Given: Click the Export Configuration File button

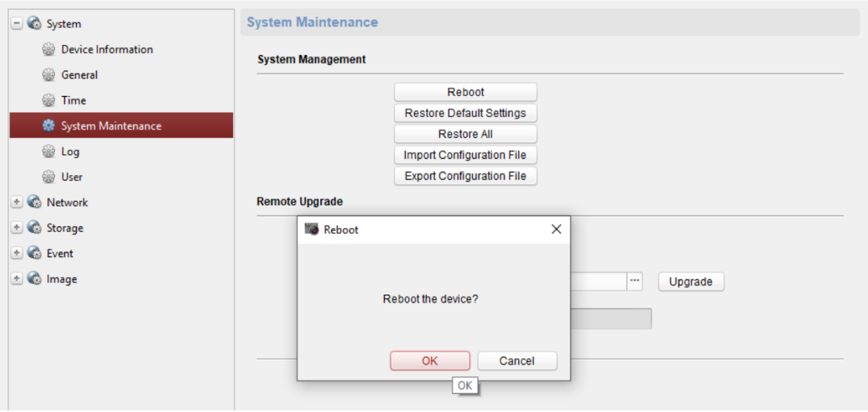Looking at the screenshot, I should (465, 176).
